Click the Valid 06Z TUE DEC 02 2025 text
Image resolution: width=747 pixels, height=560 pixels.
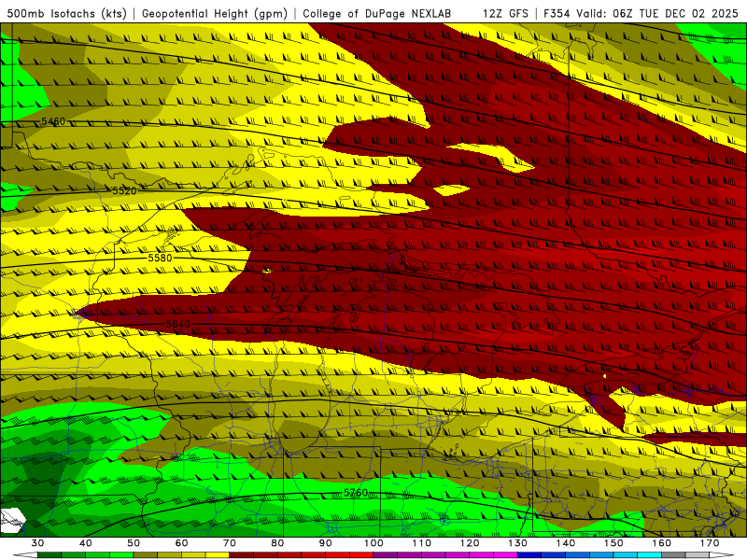pos(657,13)
